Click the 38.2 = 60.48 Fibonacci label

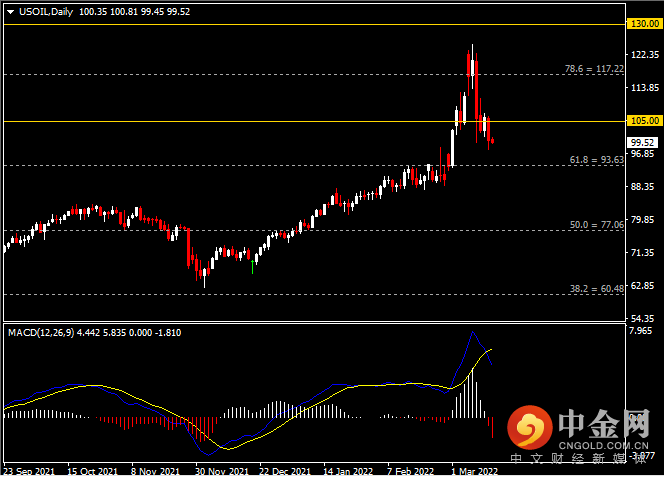click(597, 288)
